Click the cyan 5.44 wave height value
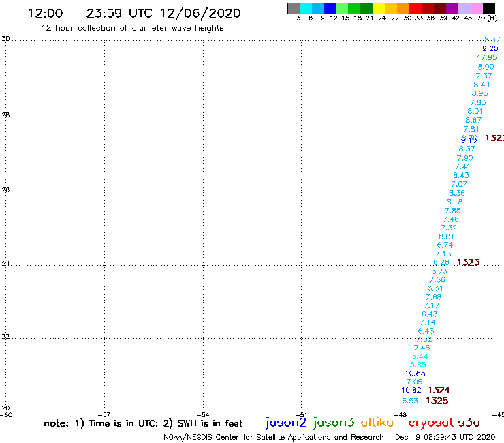The width and height of the screenshot is (504, 443). coord(420,356)
